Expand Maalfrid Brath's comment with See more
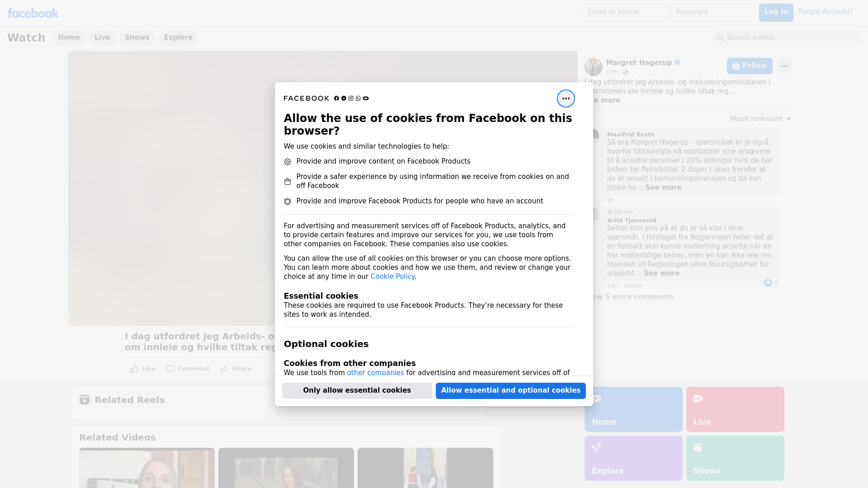Viewport: 868px width, 488px height. [663, 188]
